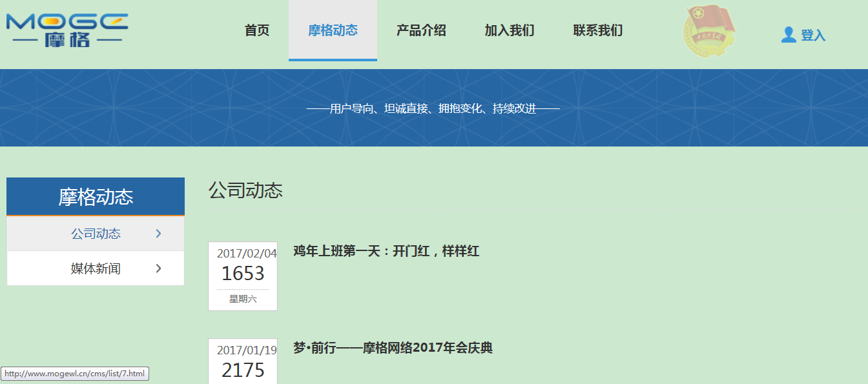Select 公司动态 in the sidebar
The image size is (868, 384).
point(96,234)
